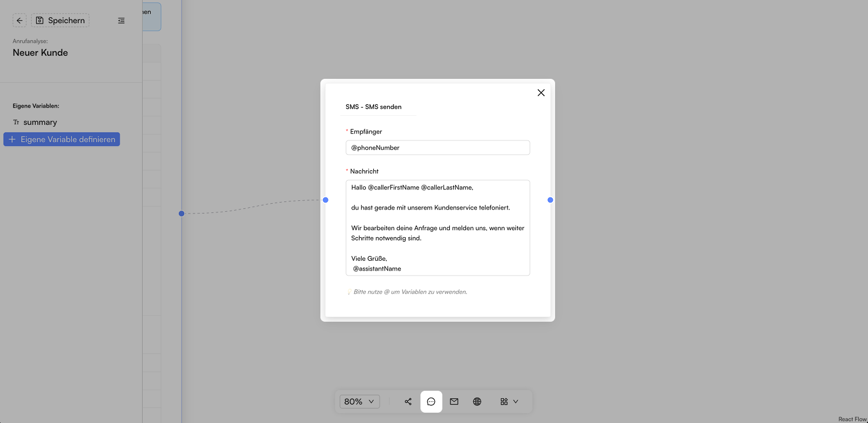
Task: Click the Empfänger input field
Action: point(438,148)
